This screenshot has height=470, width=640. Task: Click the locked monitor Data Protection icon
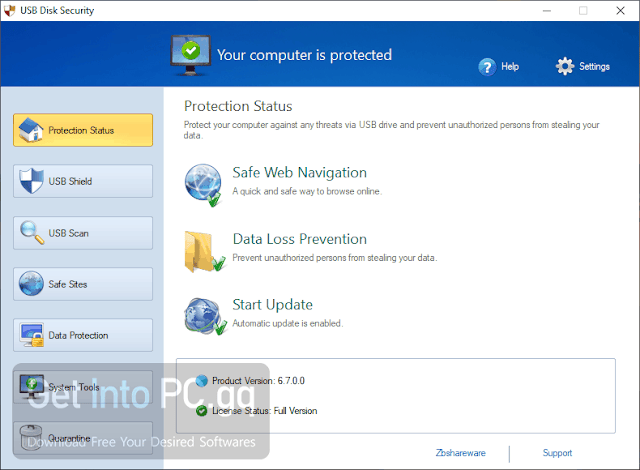click(x=31, y=335)
